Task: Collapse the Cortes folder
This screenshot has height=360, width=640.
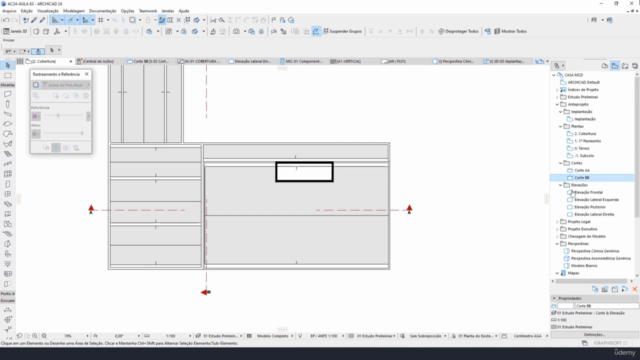Action: (x=561, y=163)
